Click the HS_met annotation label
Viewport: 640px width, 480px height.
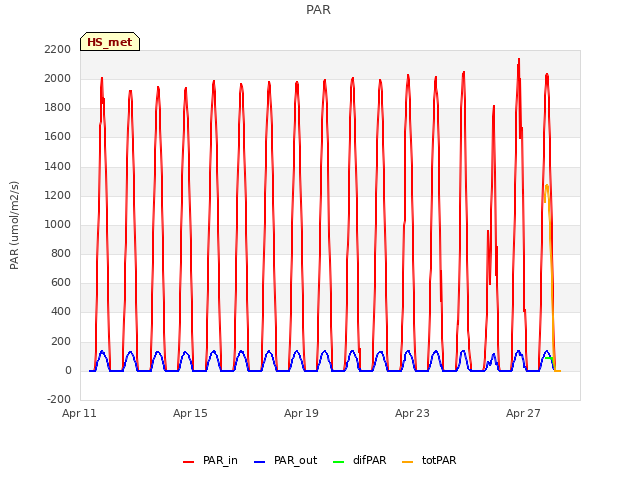coord(110,42)
